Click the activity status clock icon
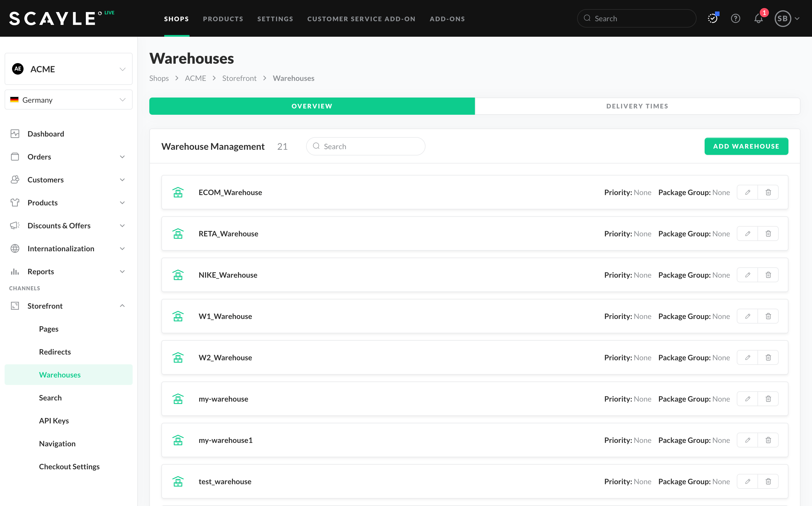 point(713,19)
